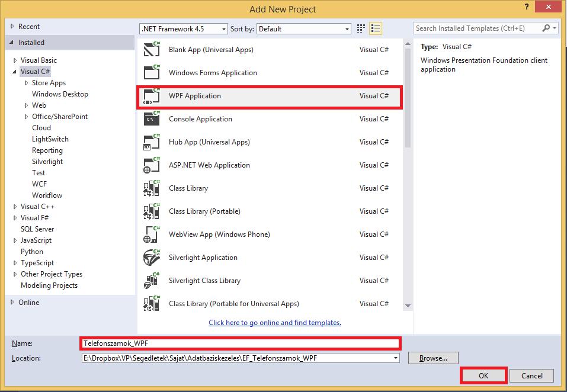The width and height of the screenshot is (567, 392).
Task: Expand the Visual C++ tree node
Action: (15, 207)
